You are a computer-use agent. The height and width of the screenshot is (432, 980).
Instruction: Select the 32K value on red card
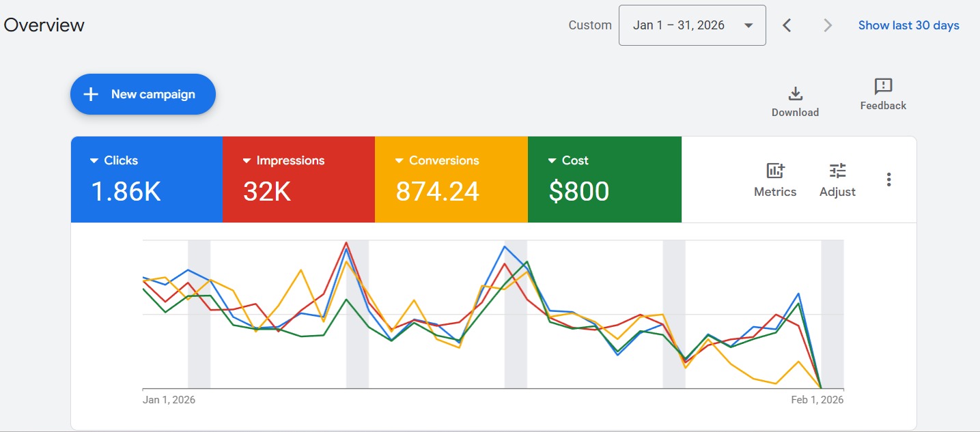tap(267, 192)
